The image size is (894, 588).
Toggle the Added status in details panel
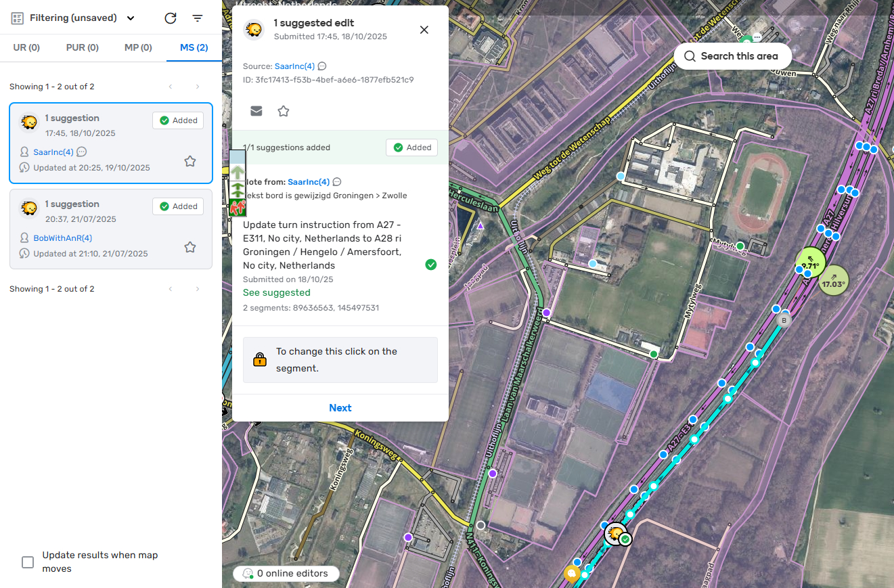[x=412, y=148]
